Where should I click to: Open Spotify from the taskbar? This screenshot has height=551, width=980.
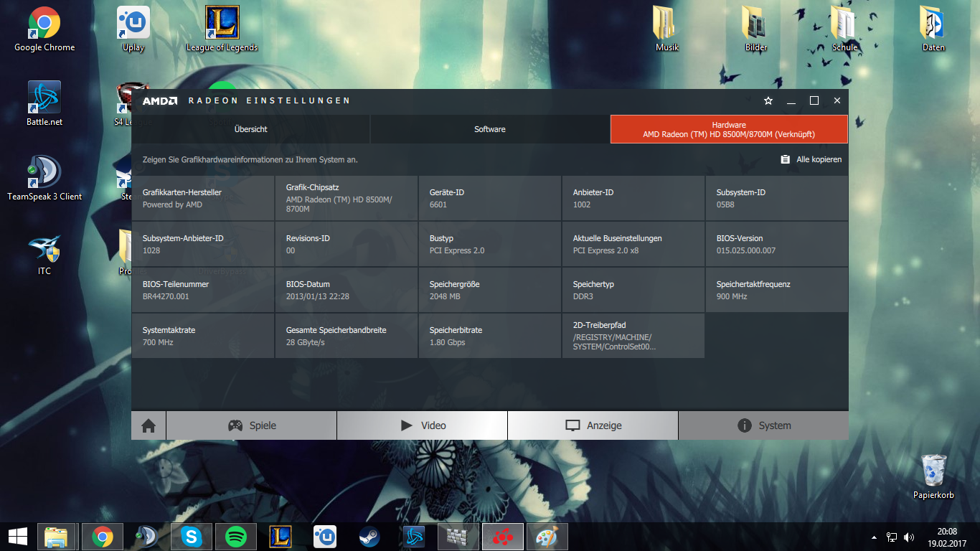point(236,537)
